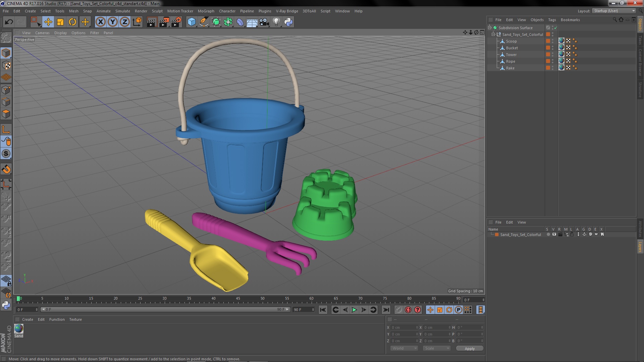Open viewport Cameras menu

(42, 33)
